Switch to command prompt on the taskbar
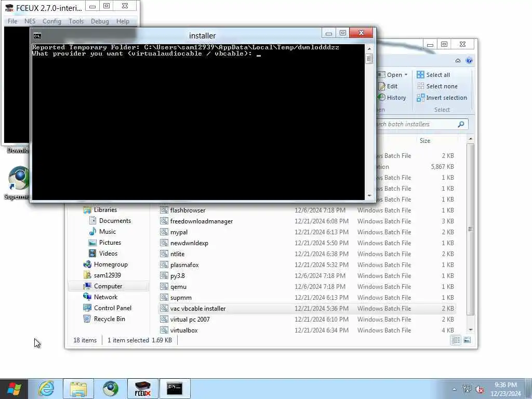The image size is (532, 399). tap(175, 389)
